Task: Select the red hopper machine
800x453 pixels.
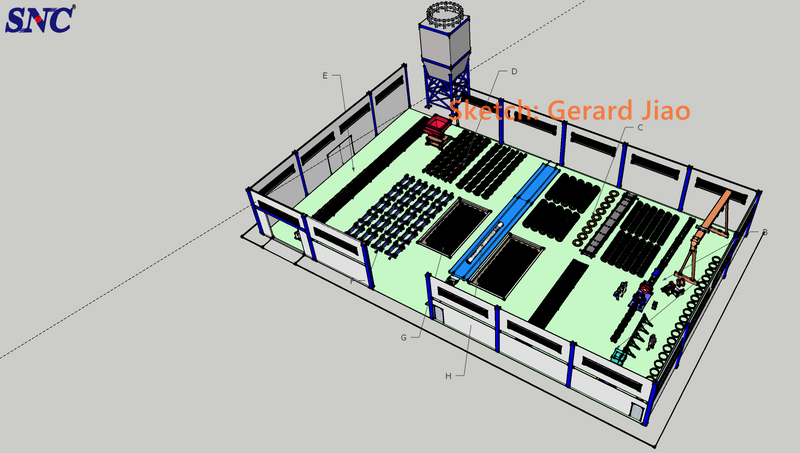Action: pyautogui.click(x=438, y=127)
